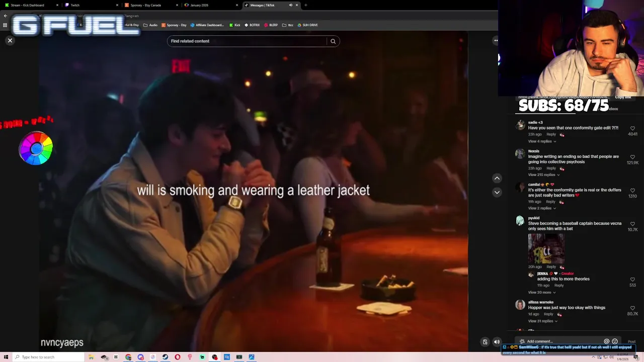Open sadie's profile avatar

pyautogui.click(x=520, y=125)
